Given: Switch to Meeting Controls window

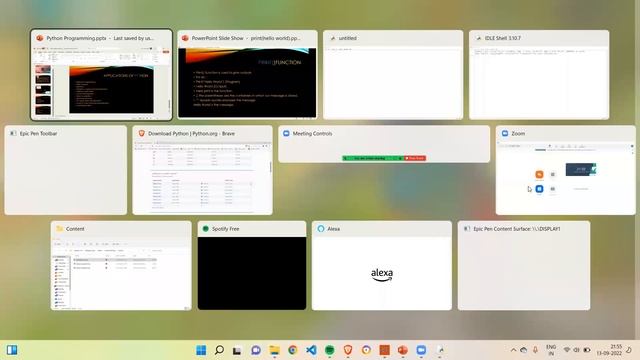Looking at the screenshot, I should 384,144.
